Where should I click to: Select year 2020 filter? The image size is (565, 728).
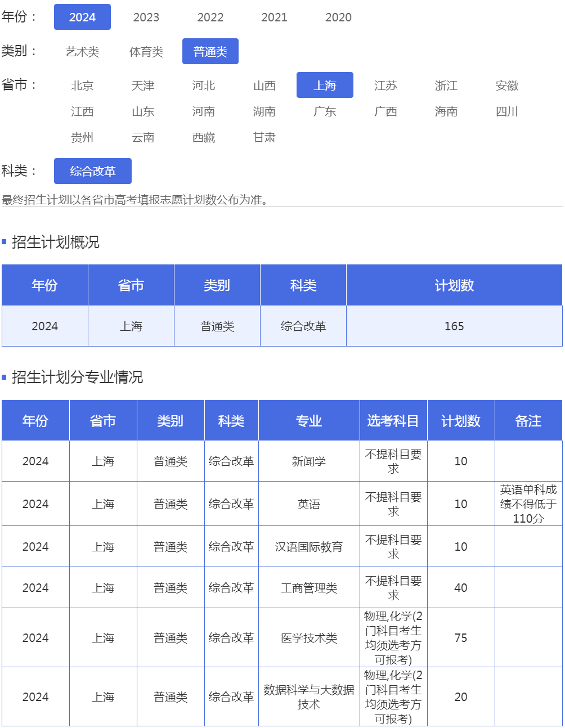tap(338, 17)
